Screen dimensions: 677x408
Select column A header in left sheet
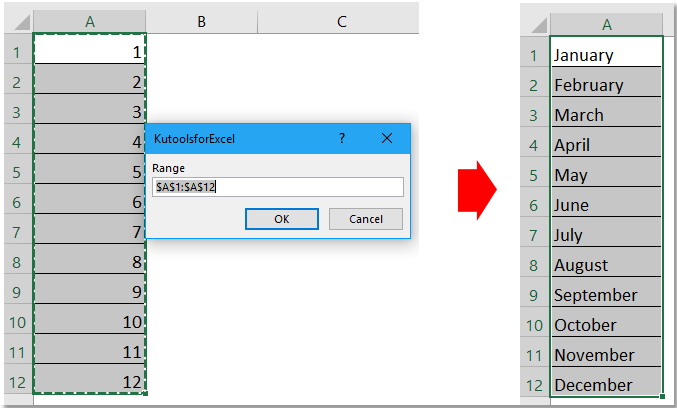tap(90, 20)
